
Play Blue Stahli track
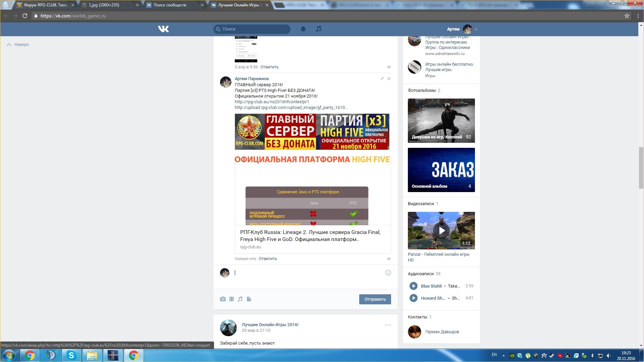tap(414, 286)
